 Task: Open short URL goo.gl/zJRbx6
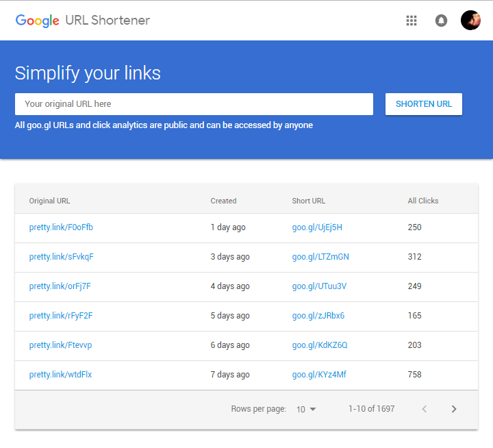318,316
